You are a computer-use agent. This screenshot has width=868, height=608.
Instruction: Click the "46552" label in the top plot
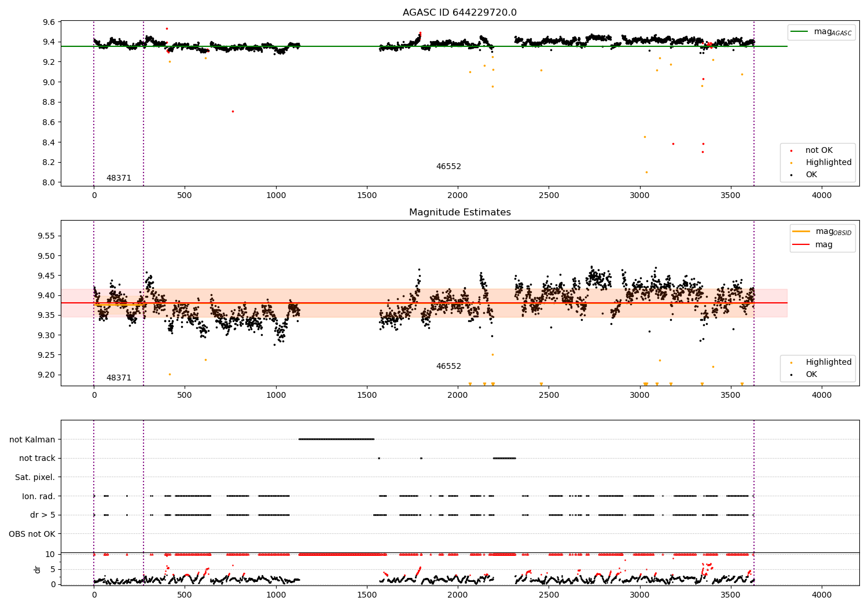(448, 167)
